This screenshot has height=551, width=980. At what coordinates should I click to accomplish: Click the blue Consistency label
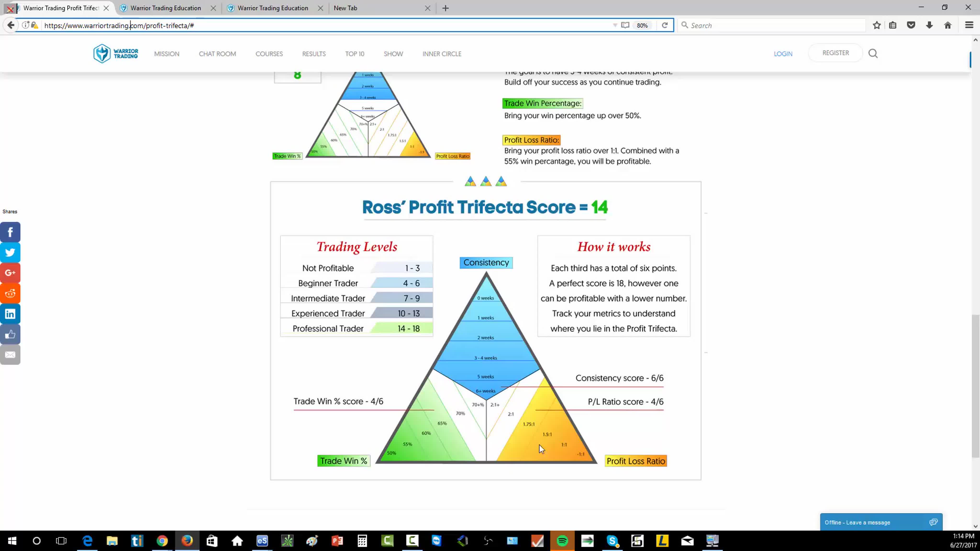[x=486, y=263]
